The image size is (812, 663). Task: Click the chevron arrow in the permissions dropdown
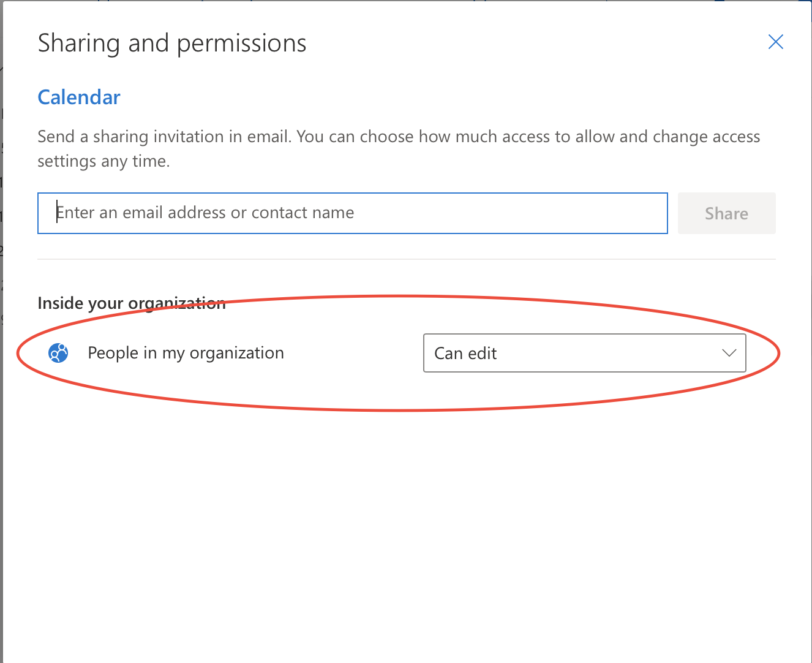click(728, 353)
